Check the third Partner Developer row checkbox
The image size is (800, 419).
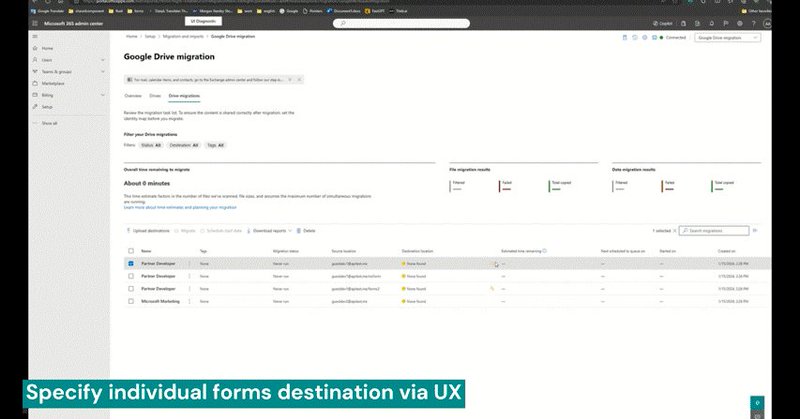click(131, 289)
